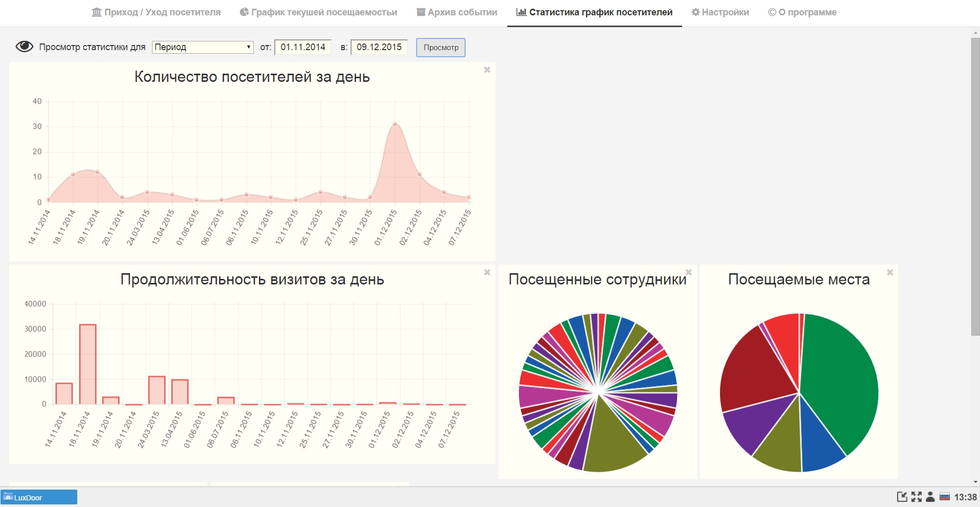980x507 pixels.
Task: Click the scrollbar up arrow
Action: pyautogui.click(x=975, y=33)
